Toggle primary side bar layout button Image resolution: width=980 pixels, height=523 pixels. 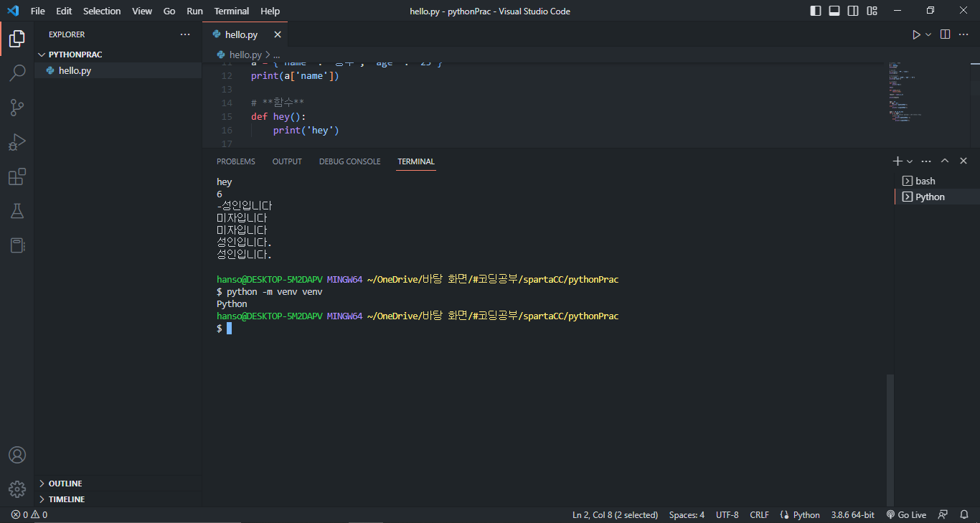click(816, 11)
